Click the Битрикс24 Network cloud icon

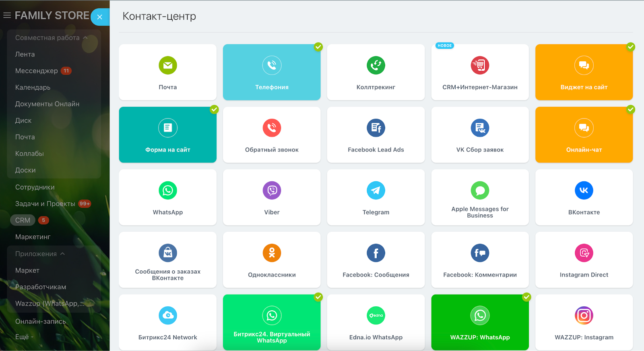click(168, 316)
